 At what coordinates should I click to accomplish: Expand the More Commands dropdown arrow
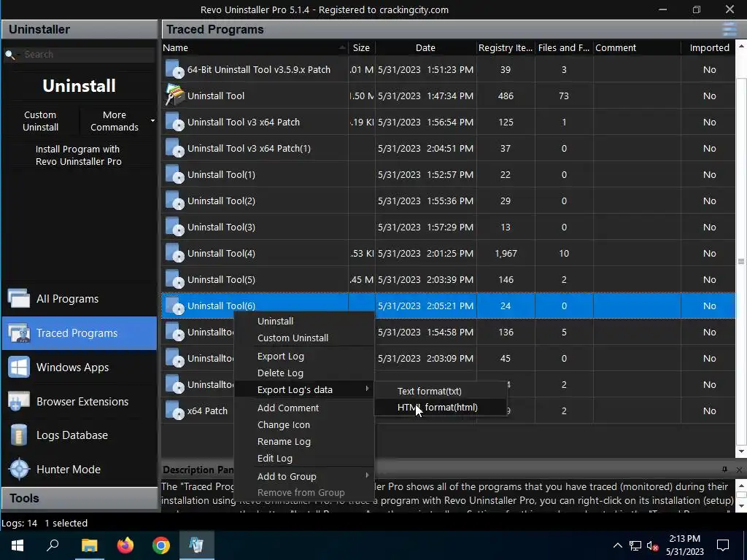(152, 121)
